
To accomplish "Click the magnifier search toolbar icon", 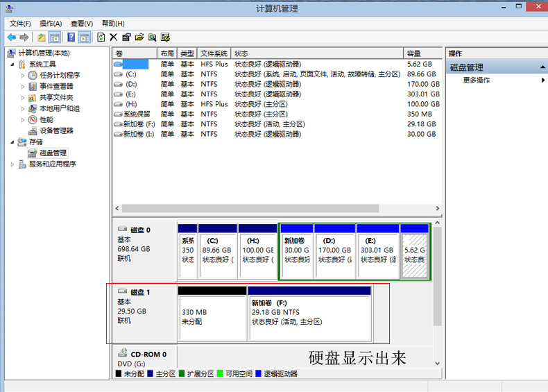I will click(x=152, y=37).
